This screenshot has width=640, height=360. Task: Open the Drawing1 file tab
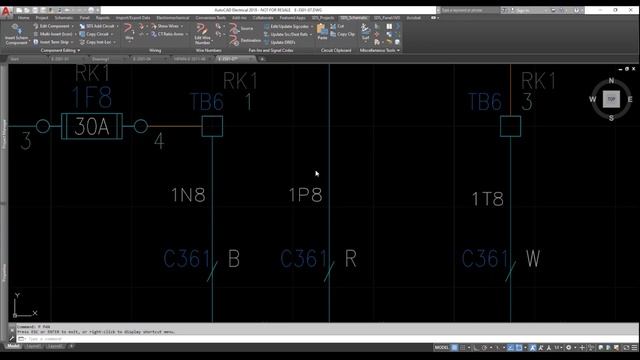[100, 59]
